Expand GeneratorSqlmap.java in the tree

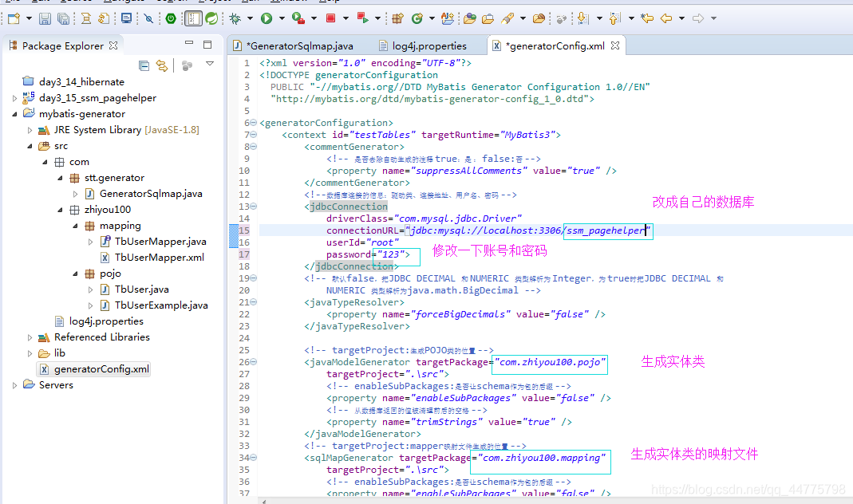click(x=76, y=194)
